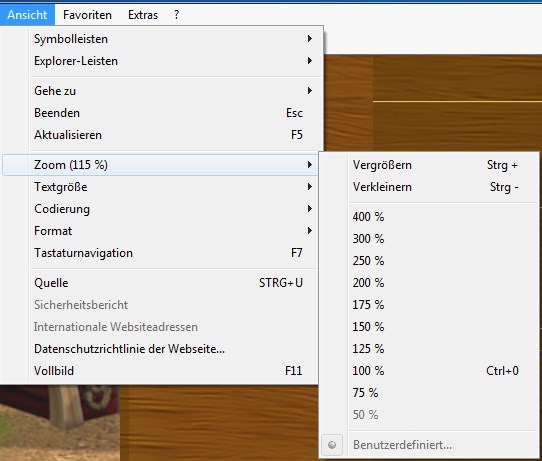The image size is (542, 461).
Task: Set zoom to 400 %
Action: point(429,217)
